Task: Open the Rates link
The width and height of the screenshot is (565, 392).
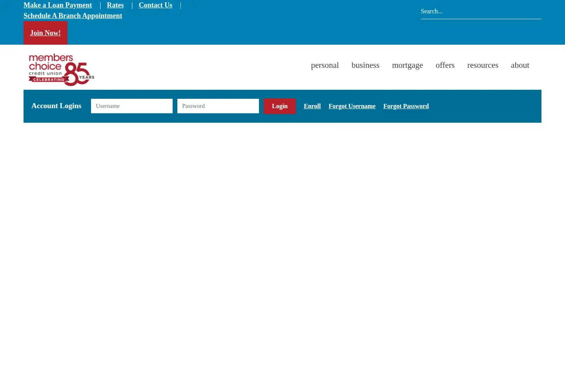Action: (115, 5)
